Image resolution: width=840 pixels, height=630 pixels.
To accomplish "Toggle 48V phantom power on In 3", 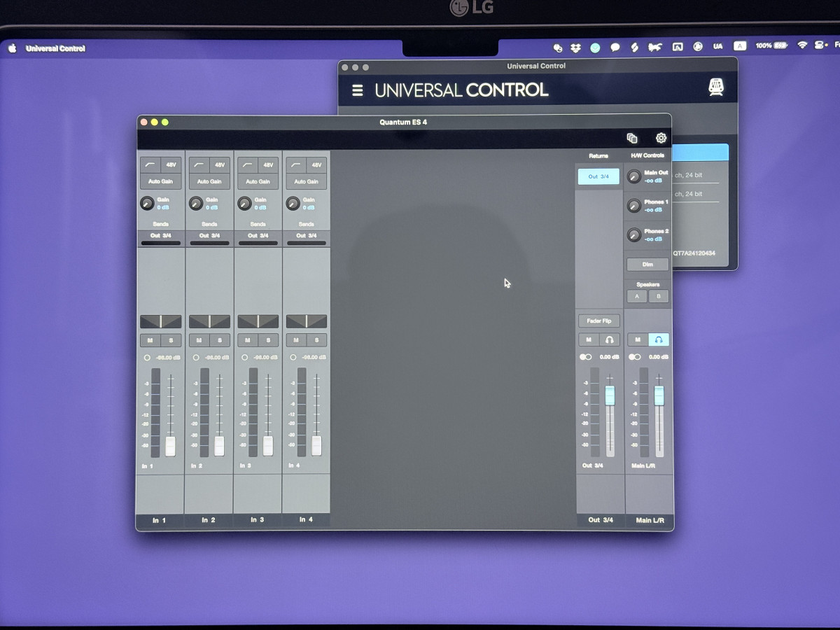I will point(268,165).
